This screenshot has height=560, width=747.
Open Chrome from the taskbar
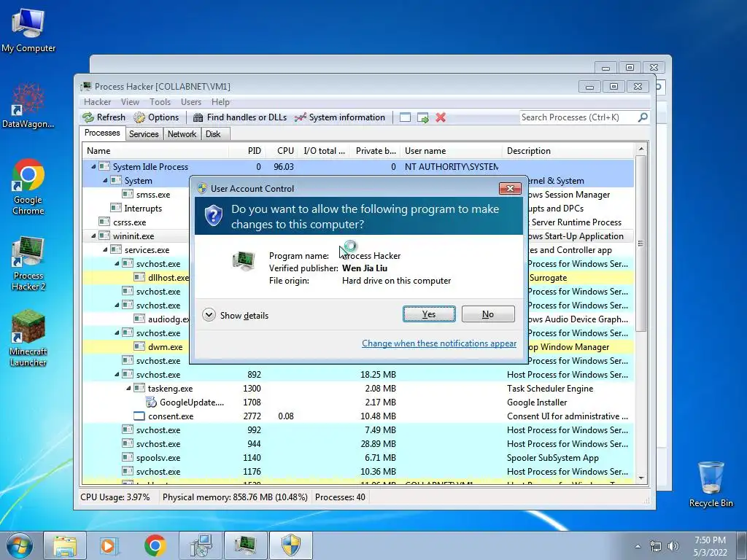[x=155, y=545]
